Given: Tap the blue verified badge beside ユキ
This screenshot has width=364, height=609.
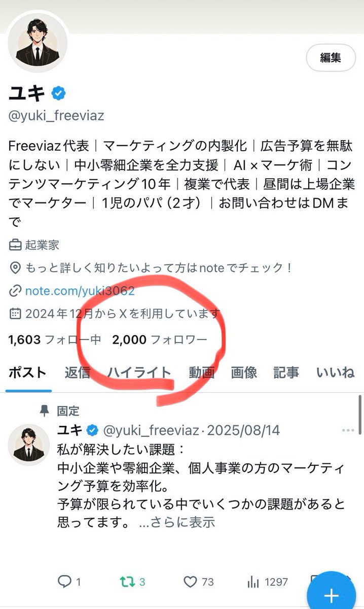Looking at the screenshot, I should [58, 93].
